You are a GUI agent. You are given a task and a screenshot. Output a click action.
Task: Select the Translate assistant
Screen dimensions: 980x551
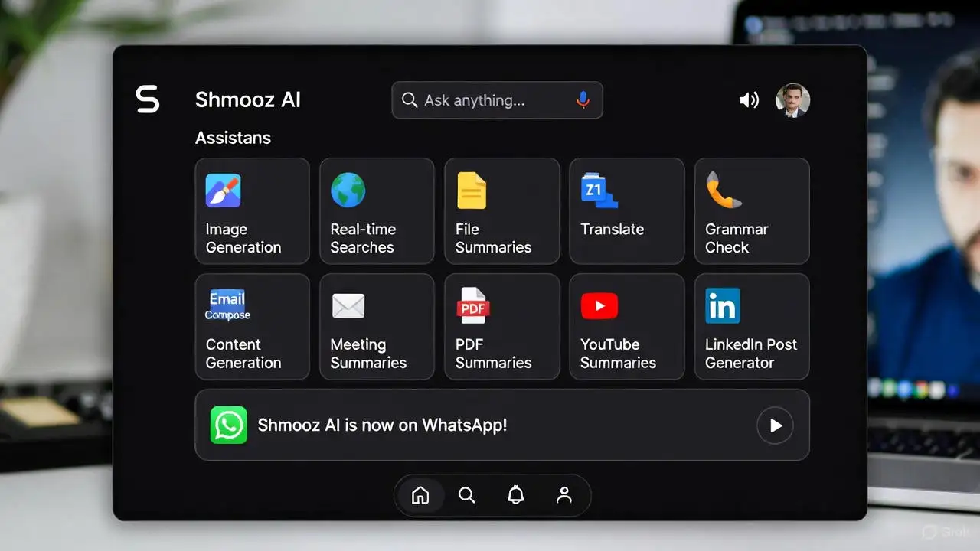[626, 211]
